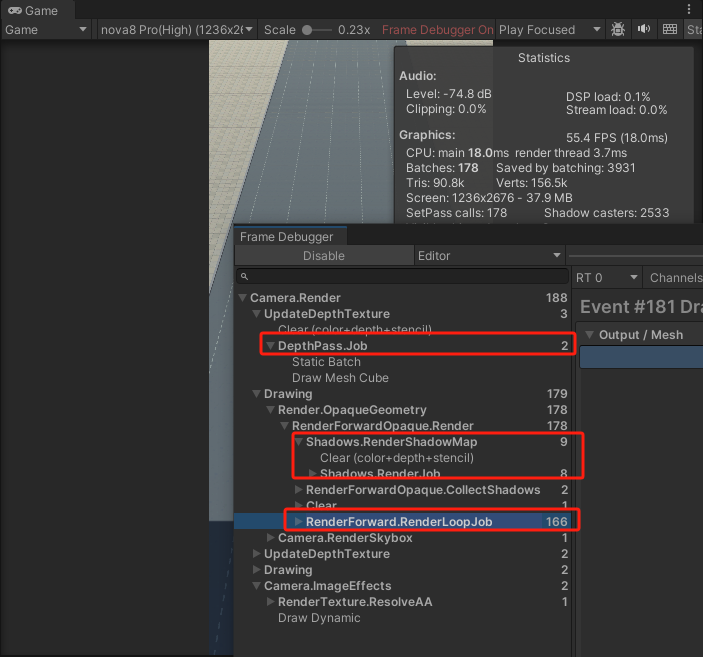Click the Event #181 heading text
The image size is (703, 657).
641,307
